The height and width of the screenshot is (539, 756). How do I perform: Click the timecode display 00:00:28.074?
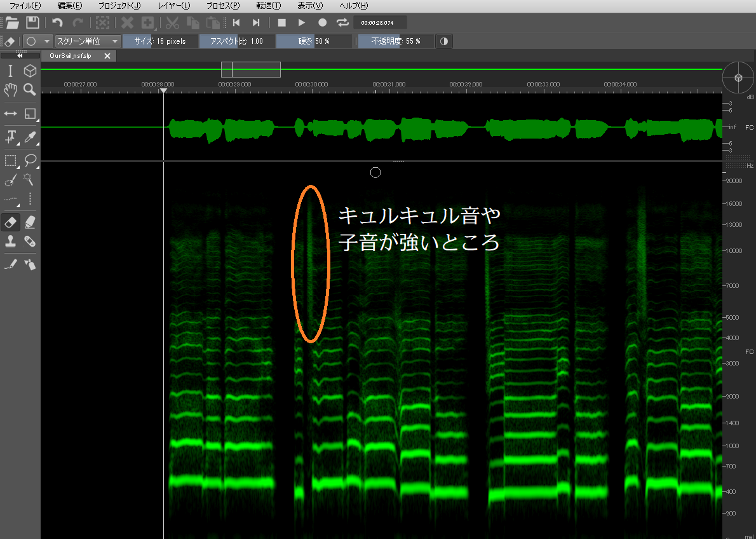(380, 23)
